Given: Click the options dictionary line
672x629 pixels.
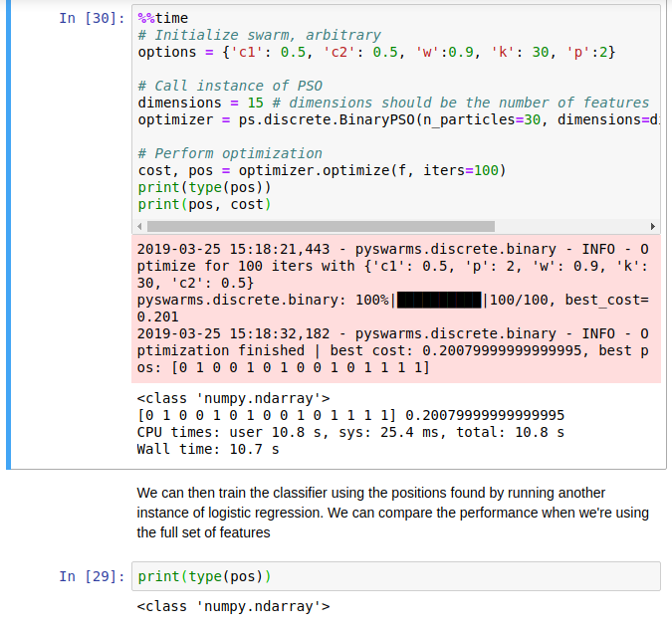Looking at the screenshot, I should coord(376,52).
